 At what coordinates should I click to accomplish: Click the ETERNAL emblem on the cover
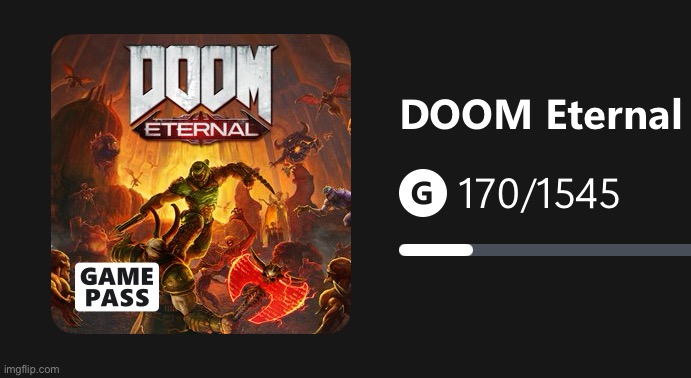pos(201,130)
